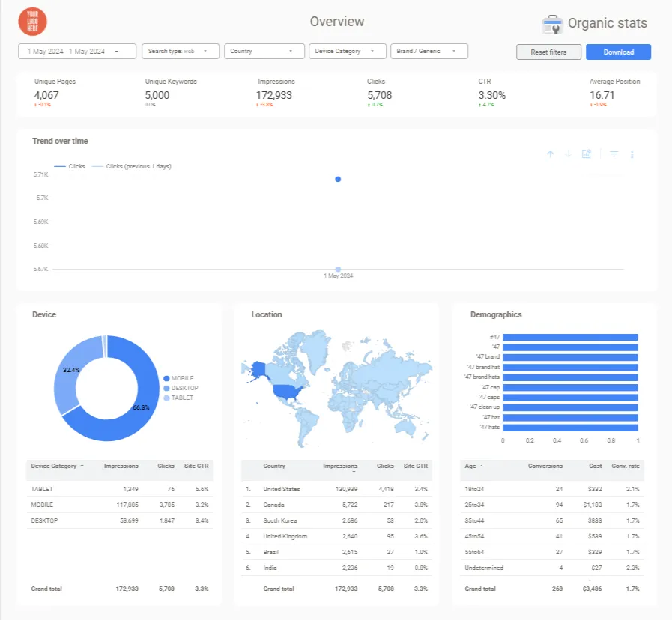The height and width of the screenshot is (620, 672).
Task: Click the Organic stats toolbox icon
Action: coord(552,24)
